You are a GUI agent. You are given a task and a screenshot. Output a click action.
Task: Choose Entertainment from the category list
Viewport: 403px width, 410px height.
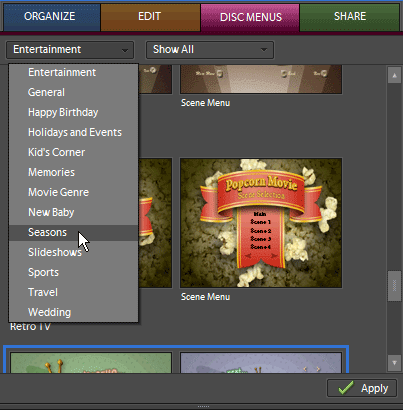click(73, 72)
